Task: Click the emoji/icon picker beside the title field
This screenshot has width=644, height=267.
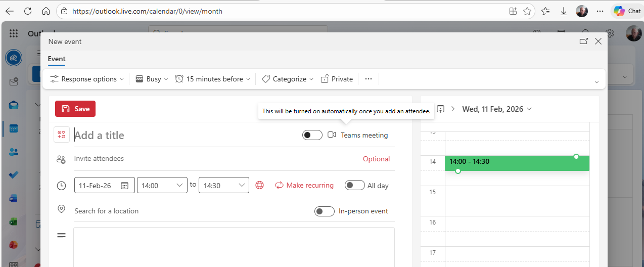Action: pos(62,135)
